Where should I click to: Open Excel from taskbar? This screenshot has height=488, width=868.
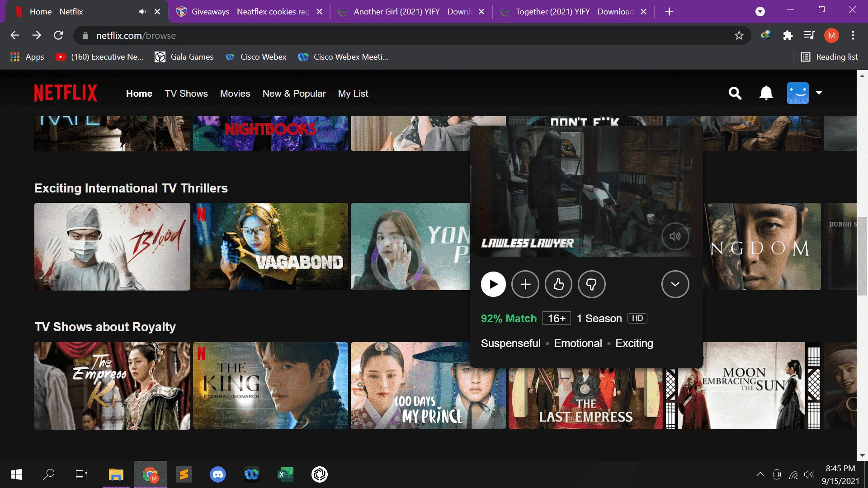pyautogui.click(x=285, y=474)
